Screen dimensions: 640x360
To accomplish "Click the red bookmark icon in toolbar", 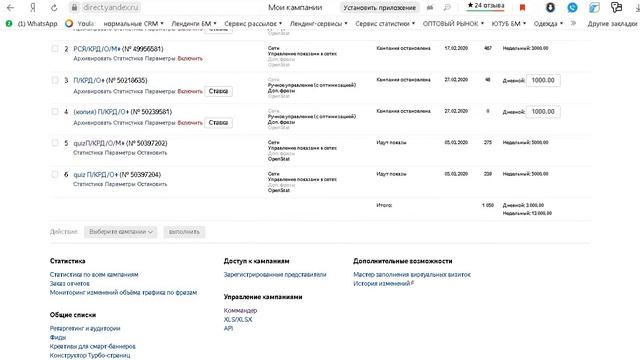I will 522,7.
